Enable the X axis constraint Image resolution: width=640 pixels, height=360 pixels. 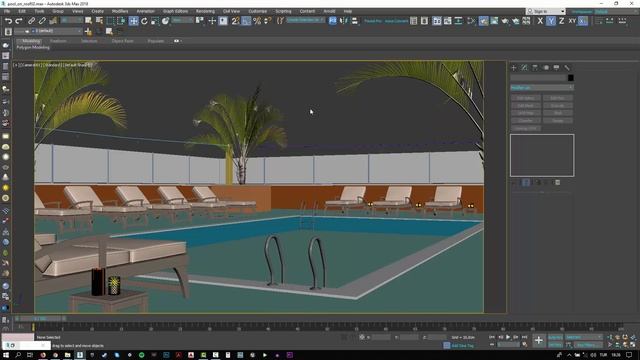(x=540, y=21)
